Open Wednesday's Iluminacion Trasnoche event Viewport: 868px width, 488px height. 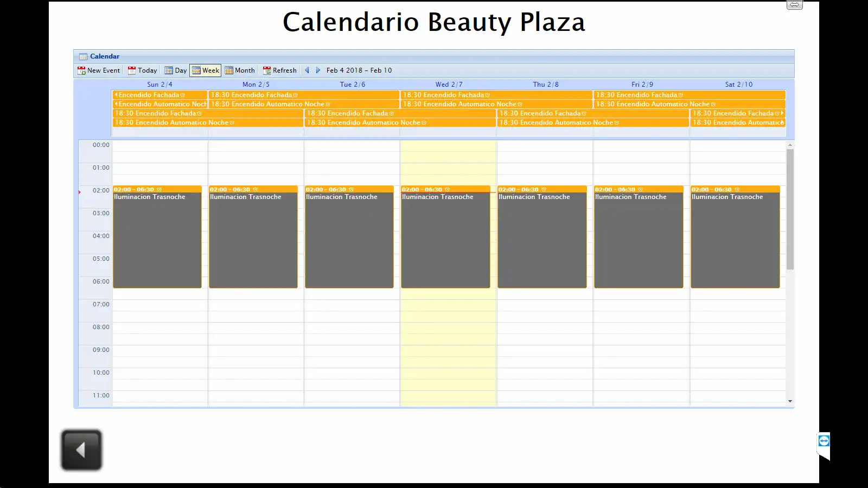445,239
